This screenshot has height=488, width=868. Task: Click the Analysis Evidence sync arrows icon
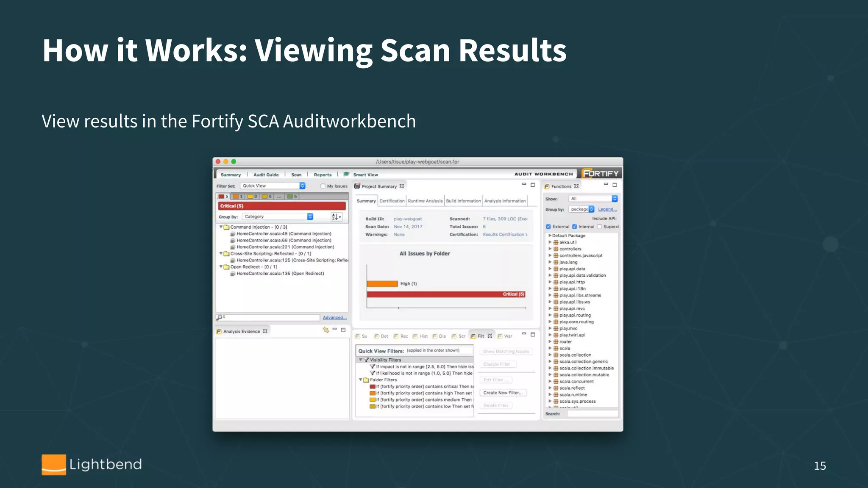point(325,330)
